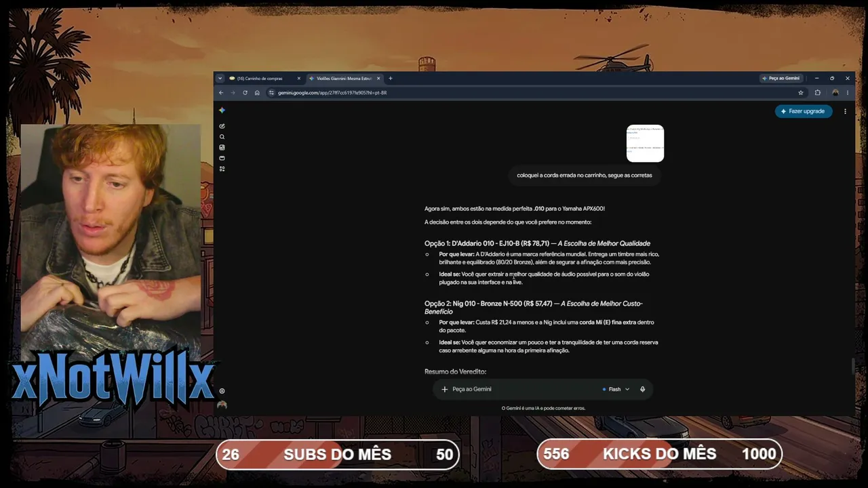Screen dimensions: 868x488
Task: Restore down the browser window
Action: (x=832, y=79)
